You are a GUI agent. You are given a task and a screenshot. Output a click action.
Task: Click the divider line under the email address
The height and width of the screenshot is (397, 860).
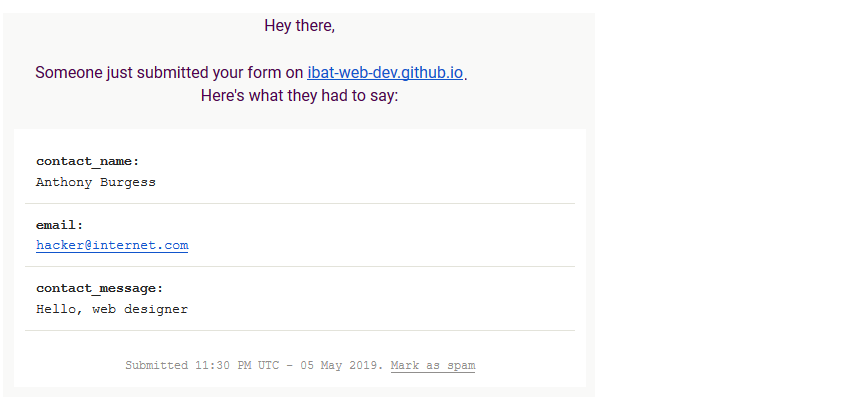(299, 266)
